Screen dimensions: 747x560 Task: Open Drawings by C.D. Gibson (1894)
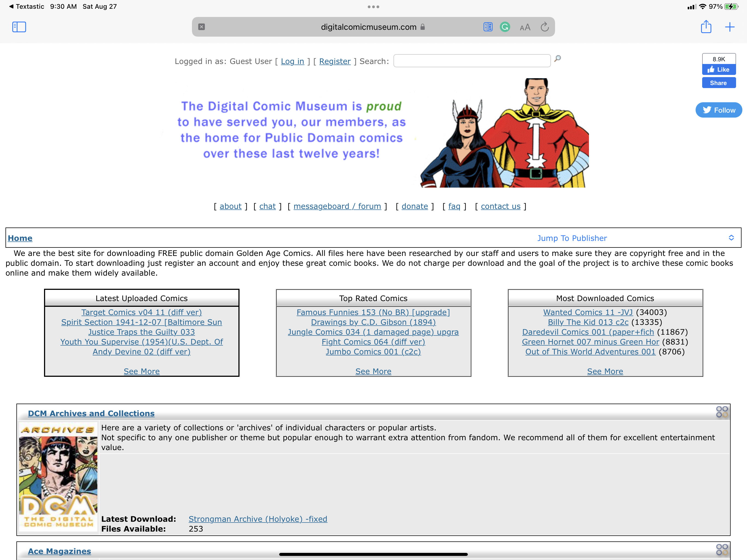coord(373,322)
